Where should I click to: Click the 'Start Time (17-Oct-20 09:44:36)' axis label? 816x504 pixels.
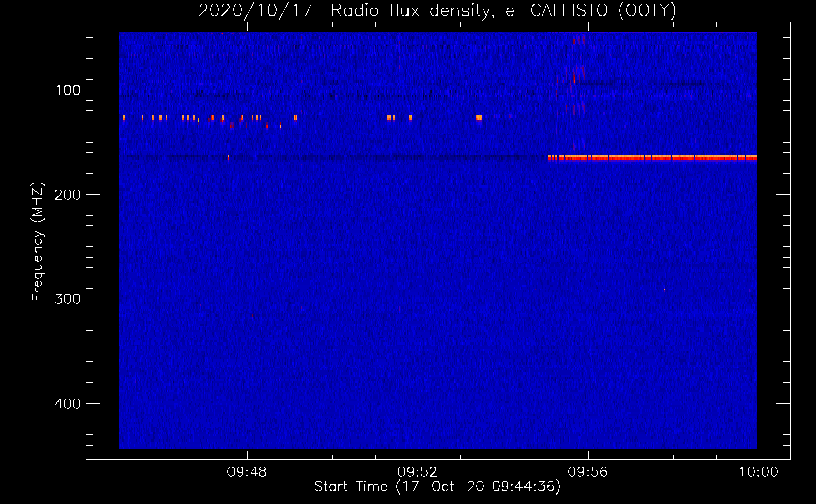pyautogui.click(x=437, y=487)
